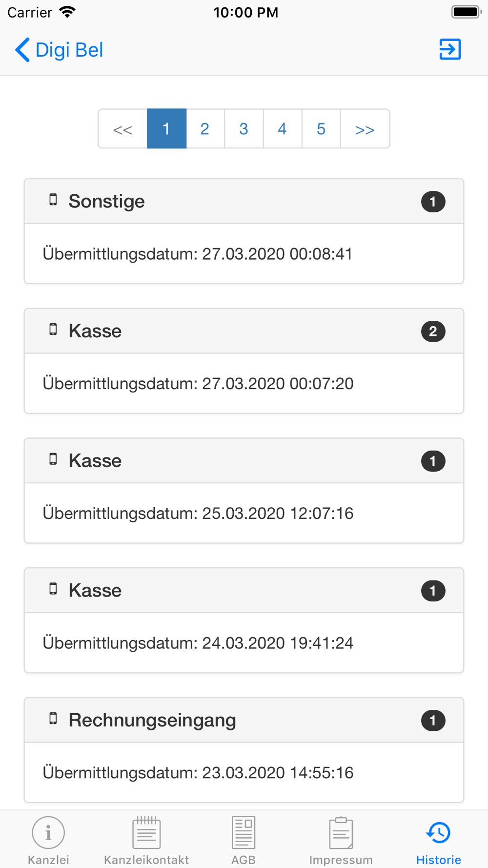Screen dimensions: 488x868
Task: Select the Historie clock icon
Action: click(439, 832)
